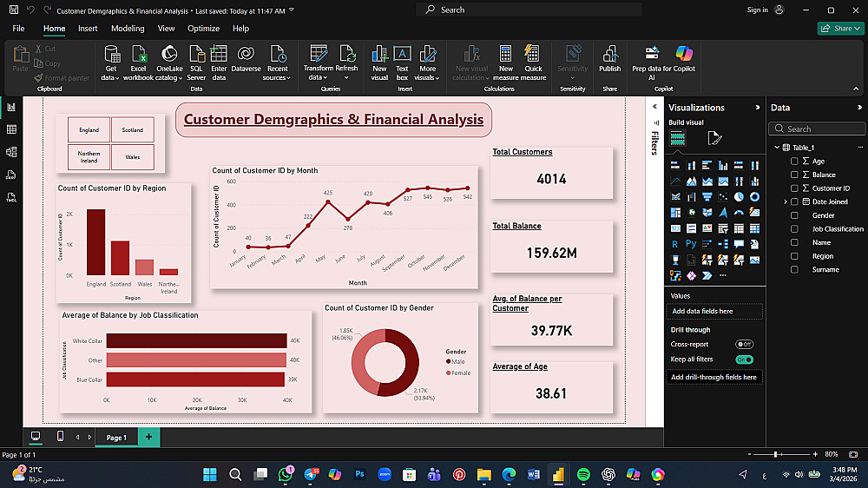Screen dimensions: 868x488
Task: Click the Share button
Action: 840,29
